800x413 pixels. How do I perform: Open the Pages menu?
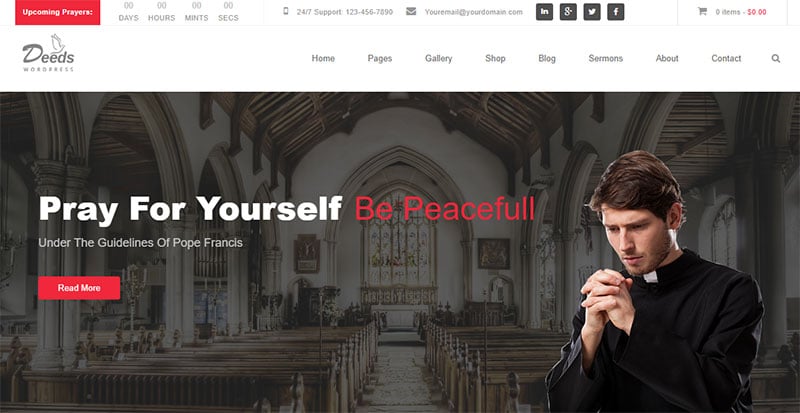point(380,59)
